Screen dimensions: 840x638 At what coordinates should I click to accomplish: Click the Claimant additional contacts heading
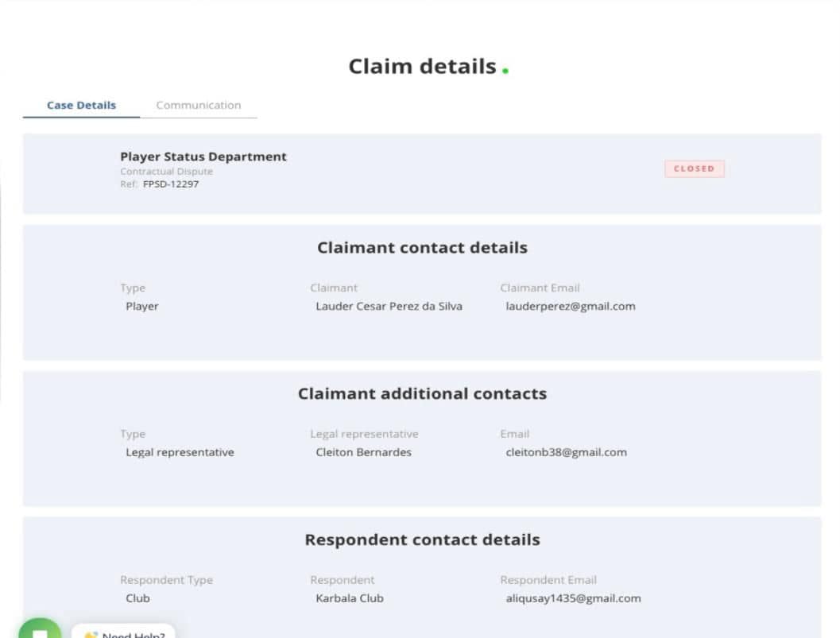click(422, 393)
